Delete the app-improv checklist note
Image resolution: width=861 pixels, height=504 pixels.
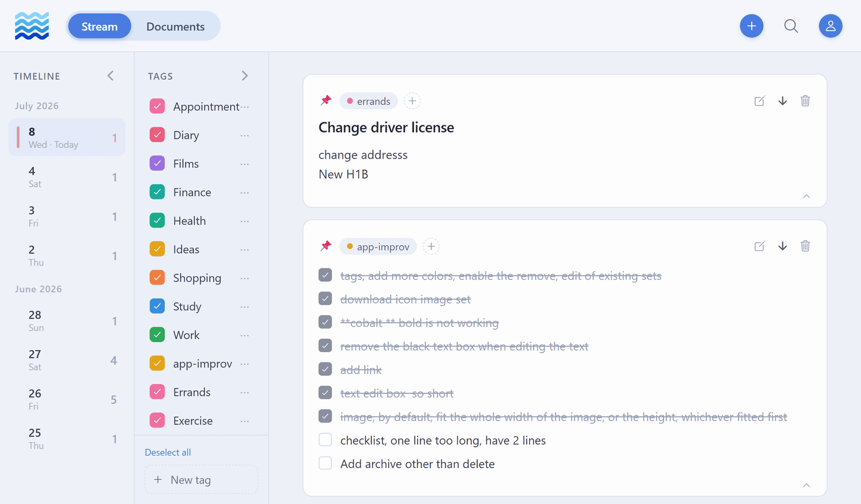[x=805, y=246]
